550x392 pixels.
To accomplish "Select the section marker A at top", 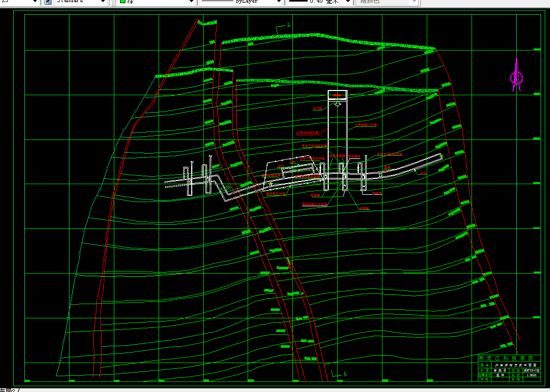I will pos(288,25).
